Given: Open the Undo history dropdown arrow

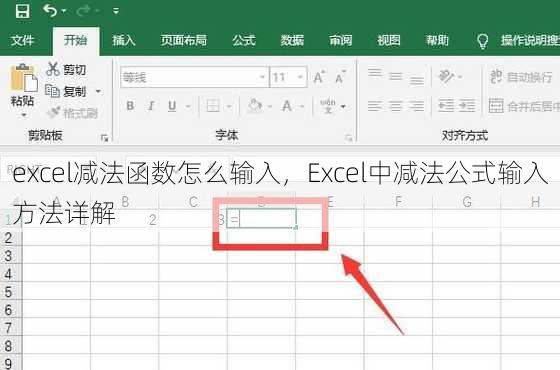Looking at the screenshot, I should point(64,11).
